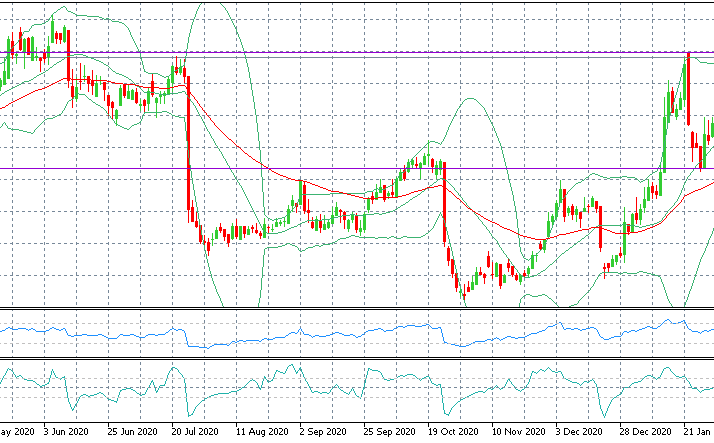Image resolution: width=714 pixels, height=443 pixels.
Task: Click the gray horizontal line beneath the upper purple line
Action: [x=357, y=56]
